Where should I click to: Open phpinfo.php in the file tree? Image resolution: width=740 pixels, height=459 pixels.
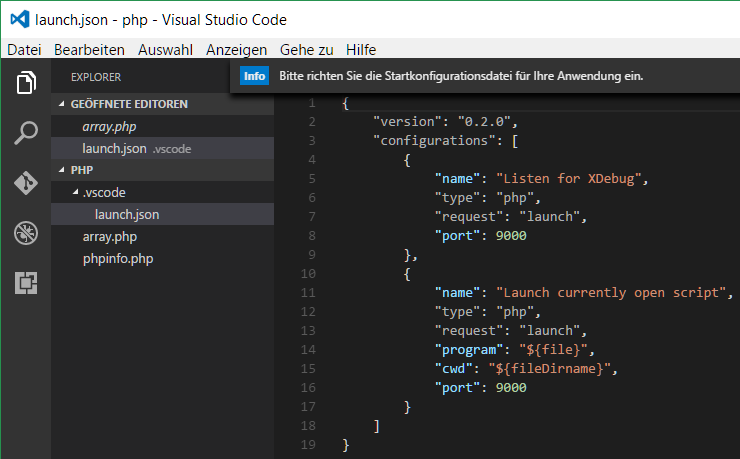117,258
